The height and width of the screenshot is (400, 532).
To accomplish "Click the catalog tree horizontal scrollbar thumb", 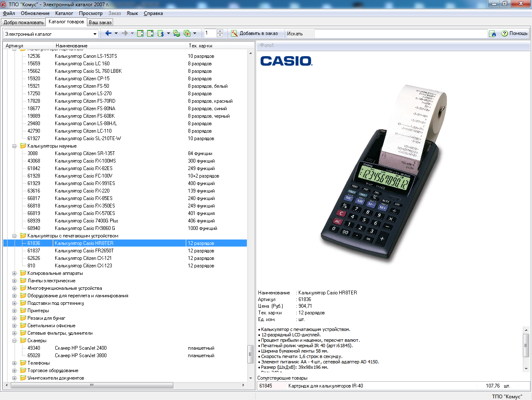I will [x=91, y=385].
